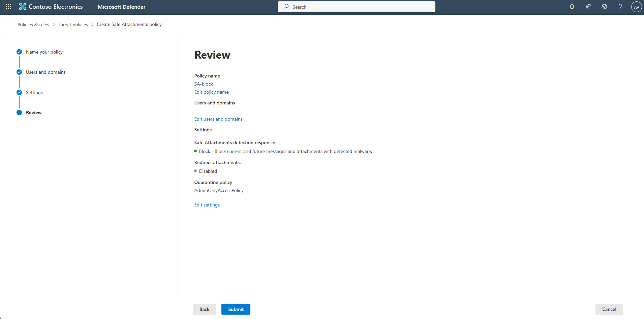Jump to Users and domains step
The height and width of the screenshot is (319, 644).
point(46,72)
